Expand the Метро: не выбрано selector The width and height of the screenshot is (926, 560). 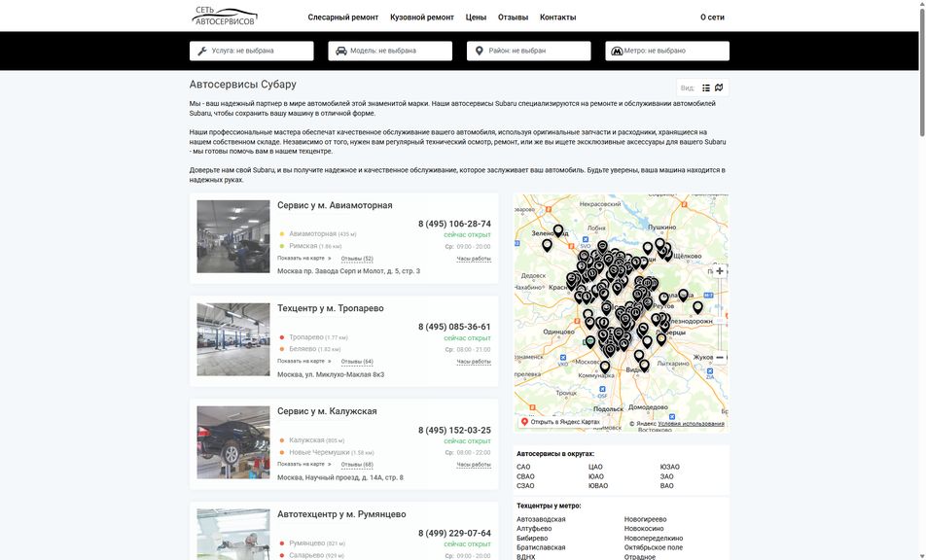coord(667,51)
